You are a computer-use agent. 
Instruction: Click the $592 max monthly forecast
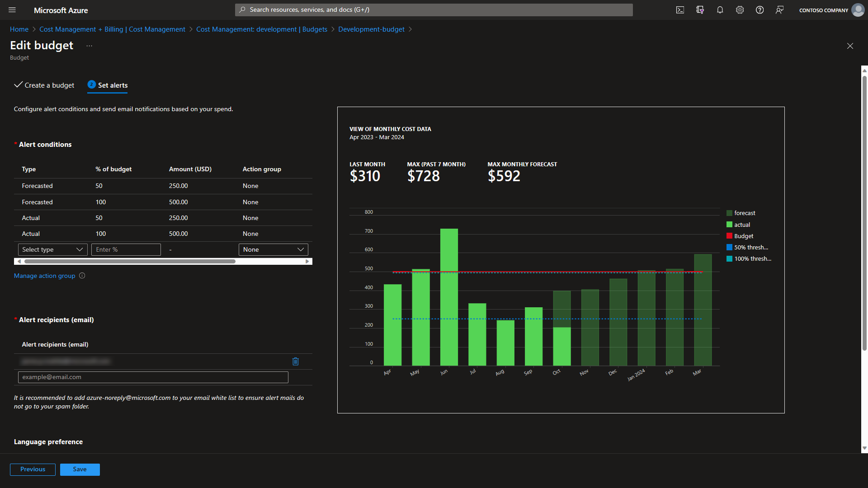click(x=504, y=176)
